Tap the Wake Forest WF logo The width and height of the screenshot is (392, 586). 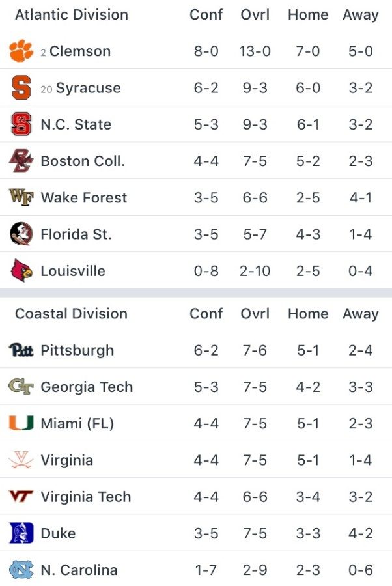click(21, 197)
